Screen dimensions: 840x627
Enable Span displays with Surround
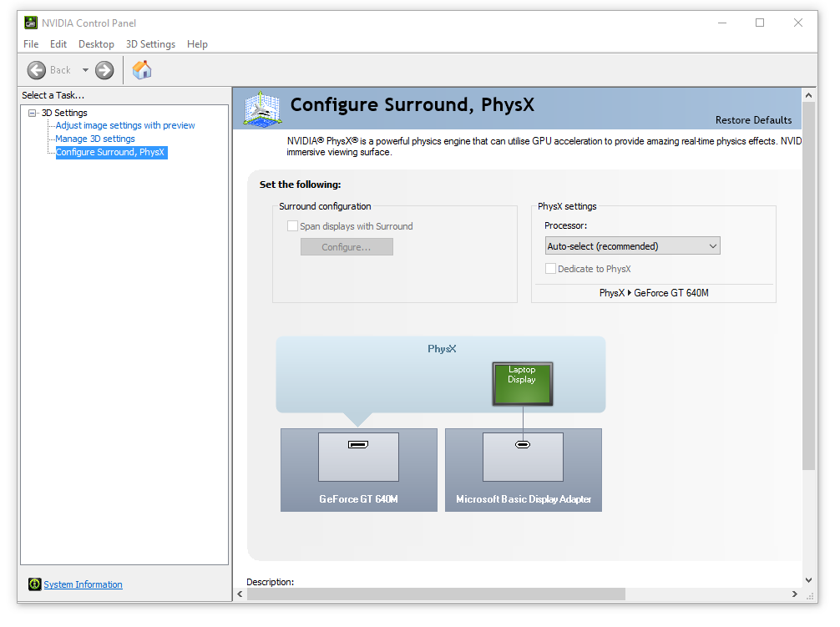point(292,226)
